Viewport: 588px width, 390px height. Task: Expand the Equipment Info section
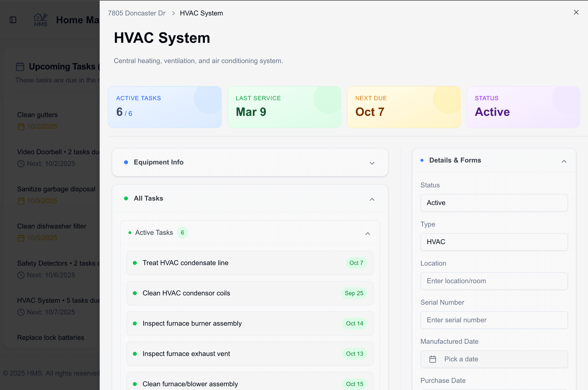372,163
